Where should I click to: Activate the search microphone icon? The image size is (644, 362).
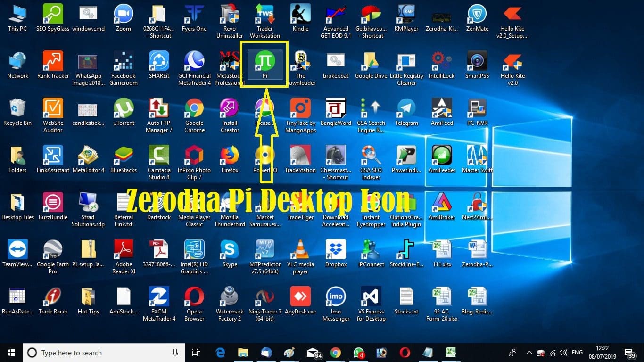tap(175, 353)
